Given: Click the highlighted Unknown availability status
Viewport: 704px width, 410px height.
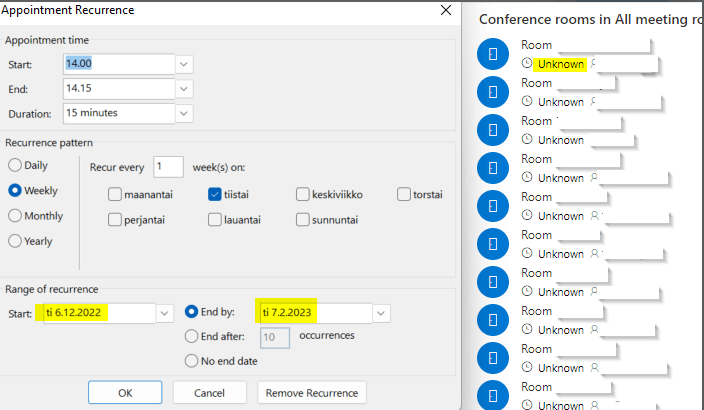Looking at the screenshot, I should [x=561, y=64].
